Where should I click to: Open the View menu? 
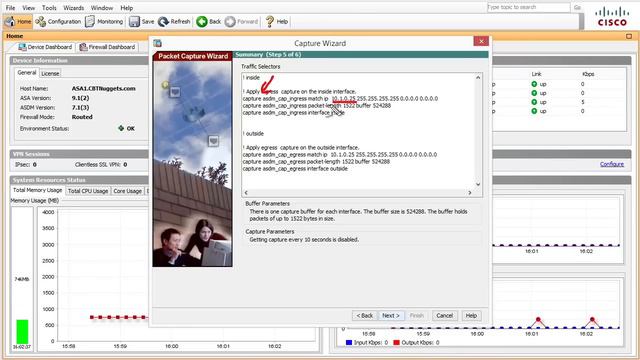tap(28, 8)
